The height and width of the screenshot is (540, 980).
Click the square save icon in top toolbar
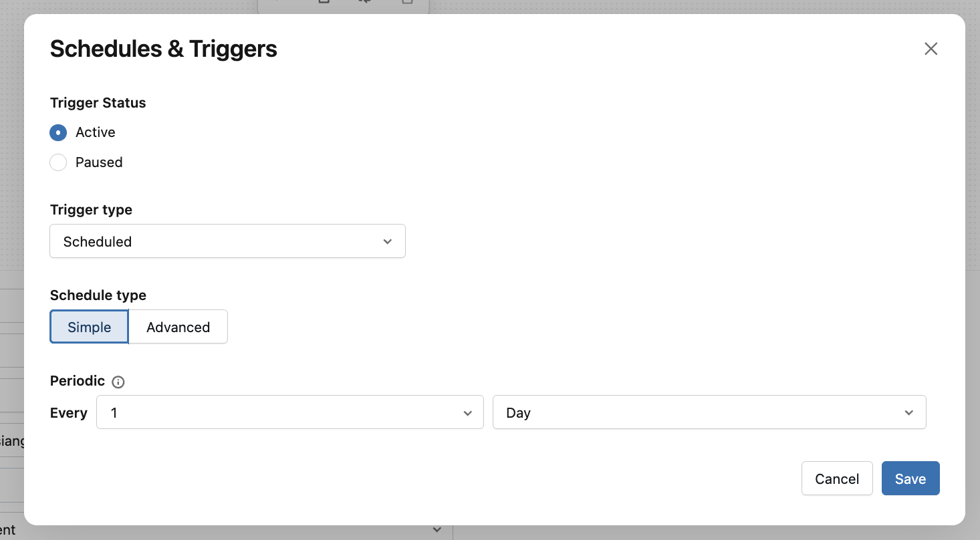coord(324,2)
